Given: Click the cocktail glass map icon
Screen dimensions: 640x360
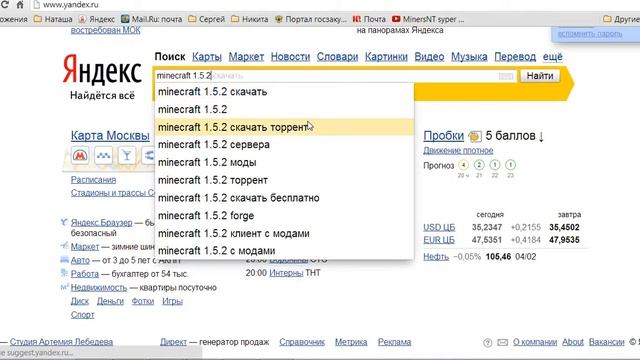Looking at the screenshot, I should click(127, 156).
